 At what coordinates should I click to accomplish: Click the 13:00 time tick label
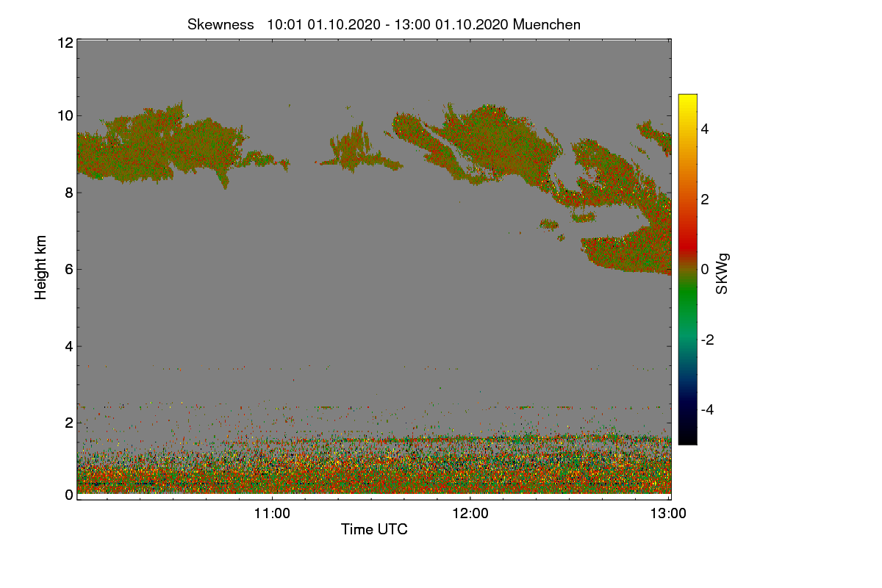coord(669,514)
